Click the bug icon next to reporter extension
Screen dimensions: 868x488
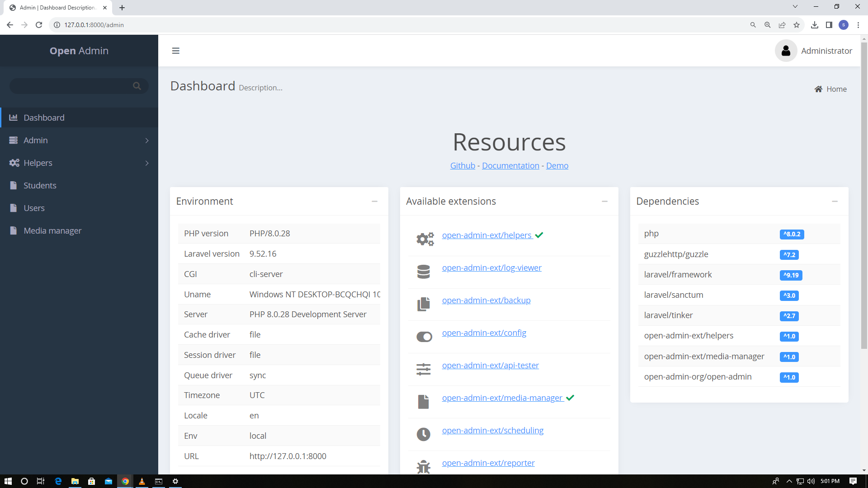click(x=423, y=466)
